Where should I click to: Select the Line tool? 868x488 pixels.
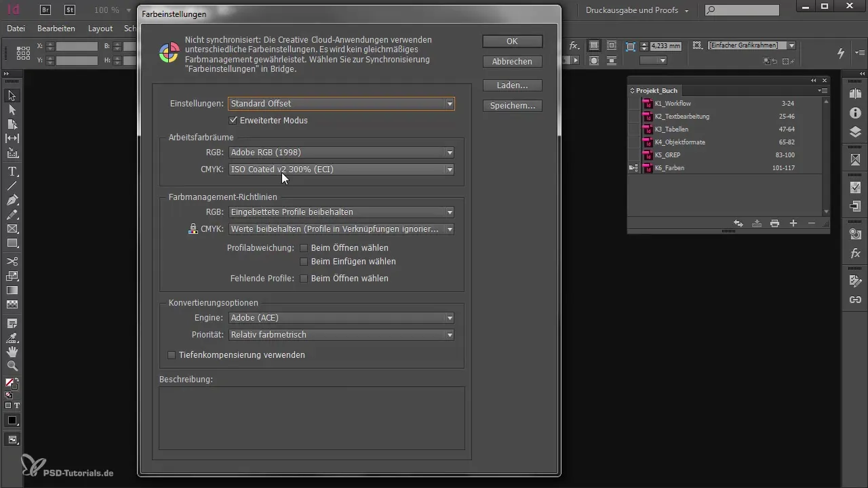12,185
